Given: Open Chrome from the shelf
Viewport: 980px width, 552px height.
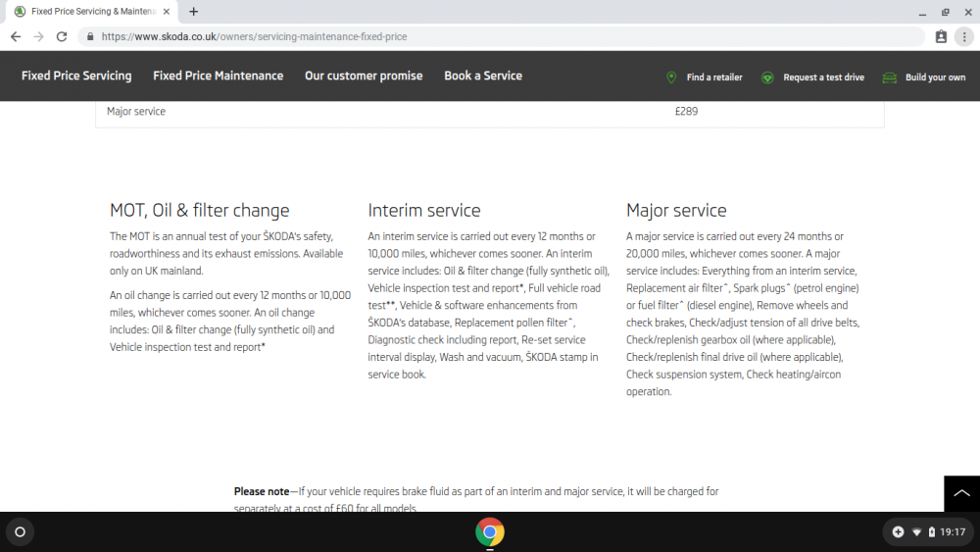Looking at the screenshot, I should click(x=490, y=532).
